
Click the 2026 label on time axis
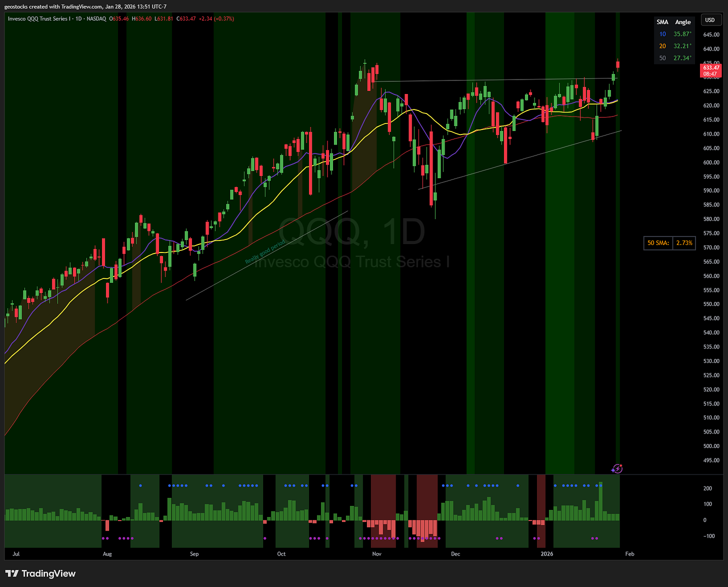click(x=547, y=553)
